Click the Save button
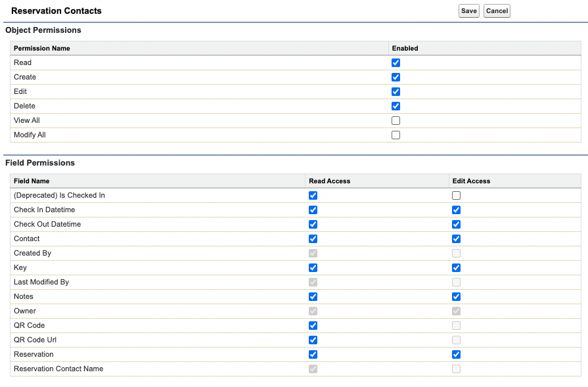588x387 pixels. click(468, 11)
